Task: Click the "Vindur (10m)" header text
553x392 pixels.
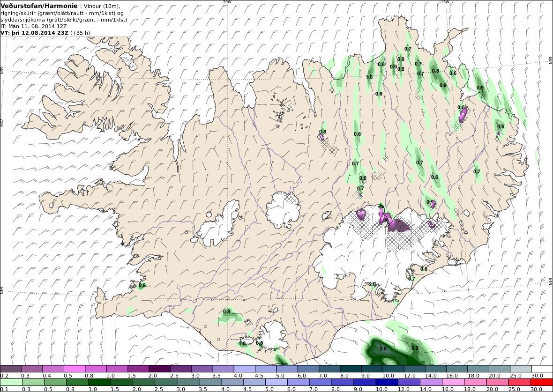Action: pos(102,7)
